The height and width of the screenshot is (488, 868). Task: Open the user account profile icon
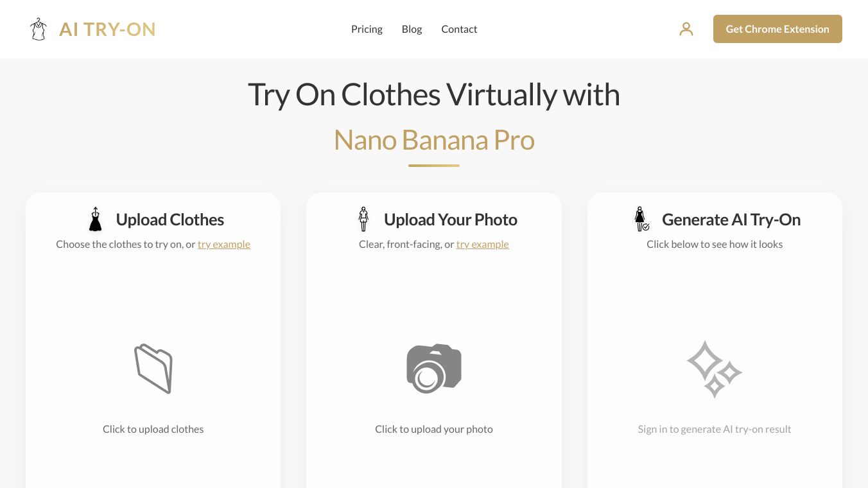[686, 29]
